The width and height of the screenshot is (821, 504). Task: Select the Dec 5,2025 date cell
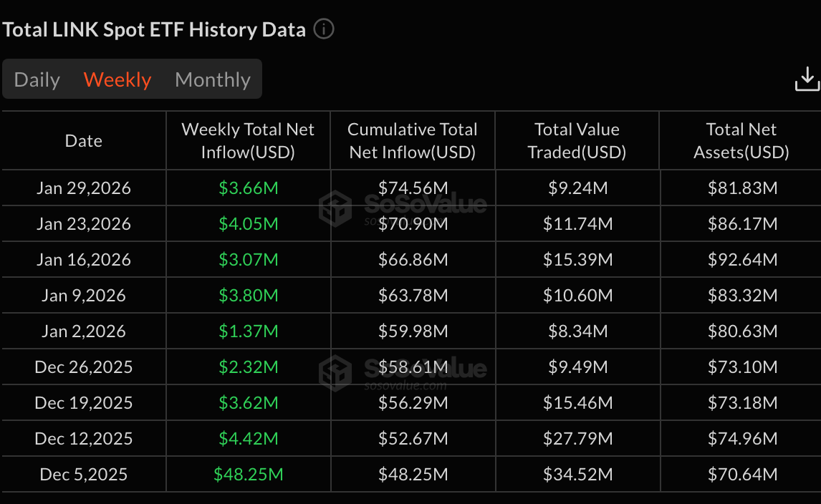coord(84,474)
